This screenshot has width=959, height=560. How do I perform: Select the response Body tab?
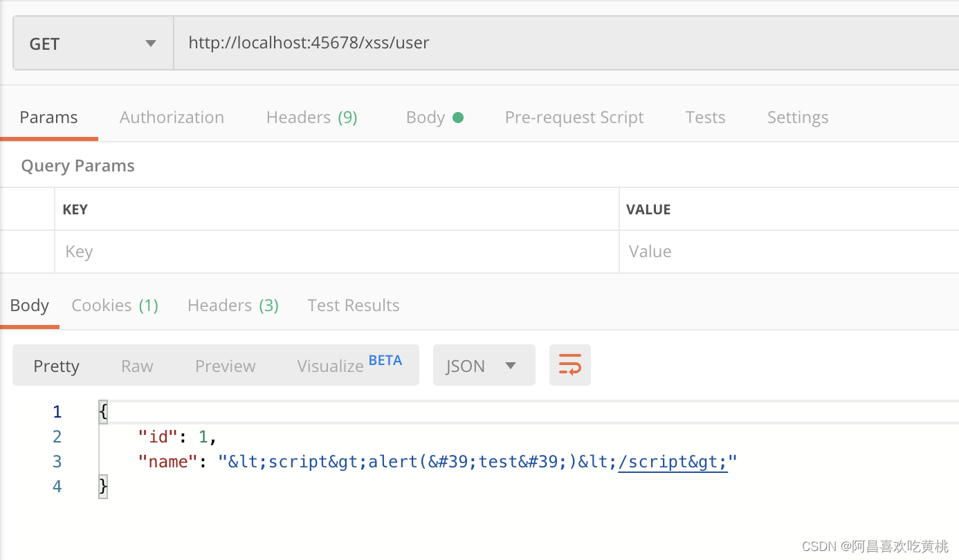click(x=29, y=306)
